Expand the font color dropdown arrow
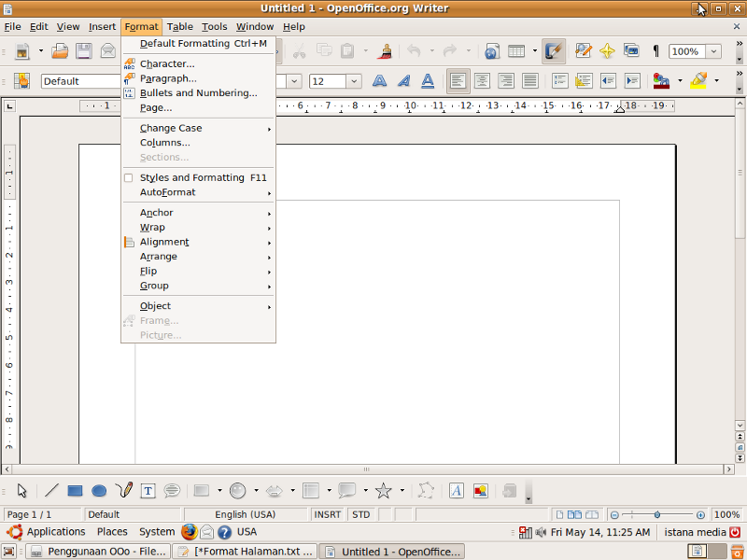 pos(679,81)
